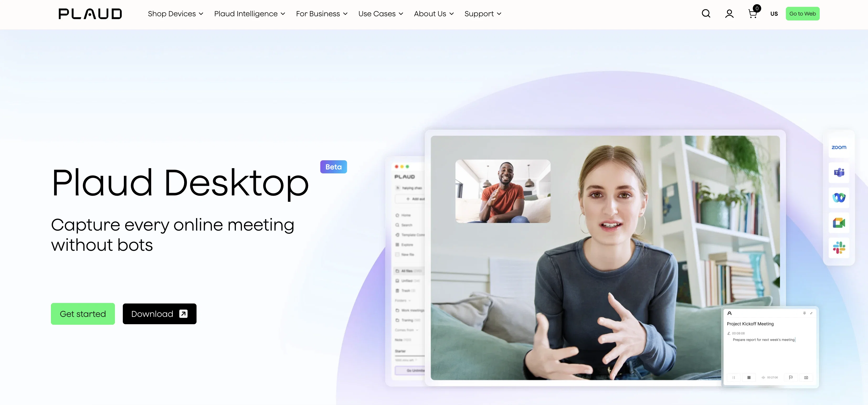The width and height of the screenshot is (868, 405).
Task: Click the yellow minimize dot of the Plaud window
Action: pos(402,167)
